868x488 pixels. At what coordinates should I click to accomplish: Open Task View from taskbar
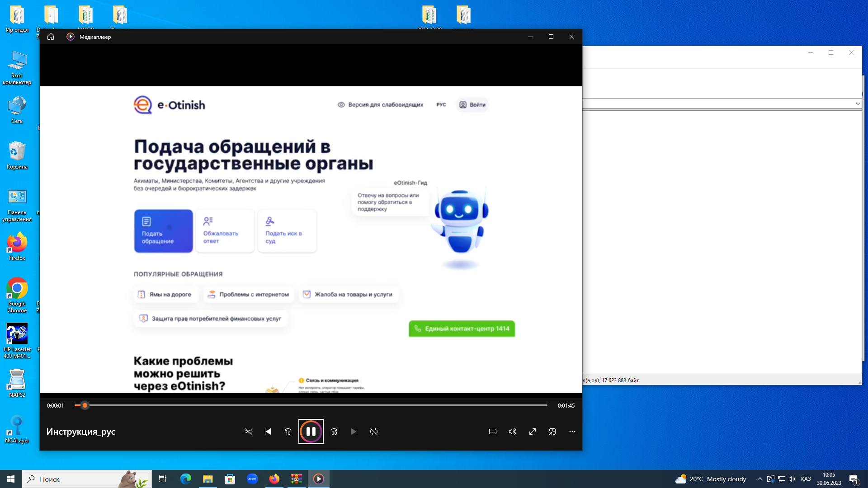point(163,479)
